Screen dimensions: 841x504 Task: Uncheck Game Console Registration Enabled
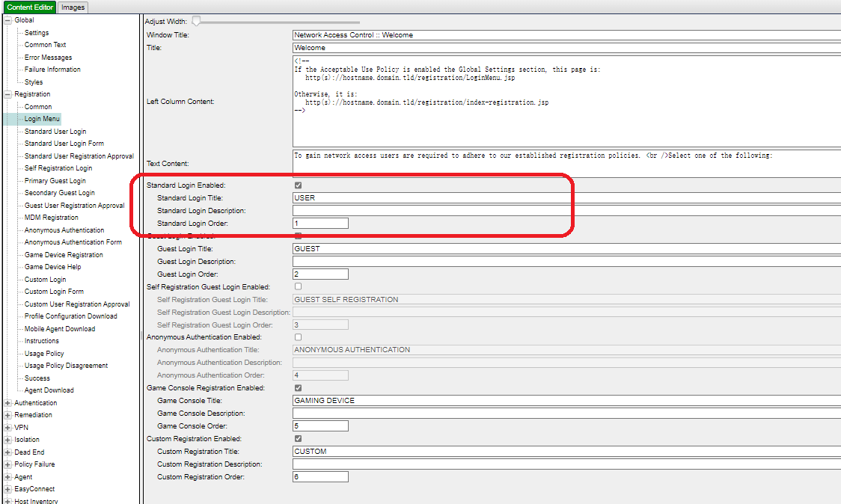click(299, 387)
